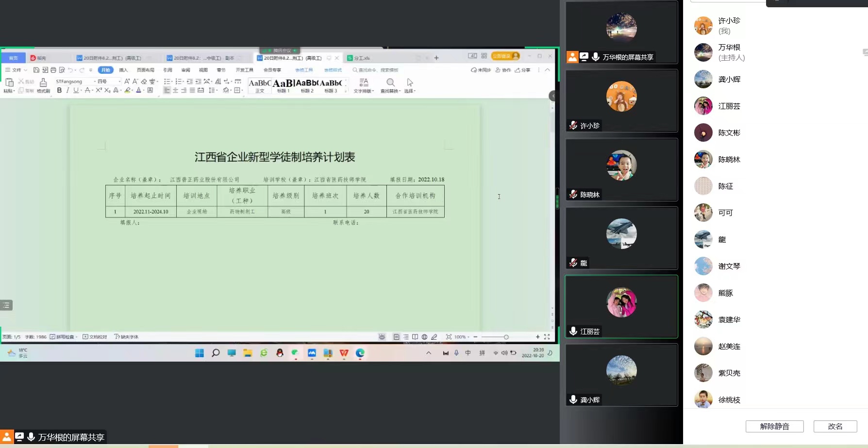Viewport: 868px width, 448px height.
Task: Open the Text Layout (文字排版) tool
Action: tap(364, 85)
